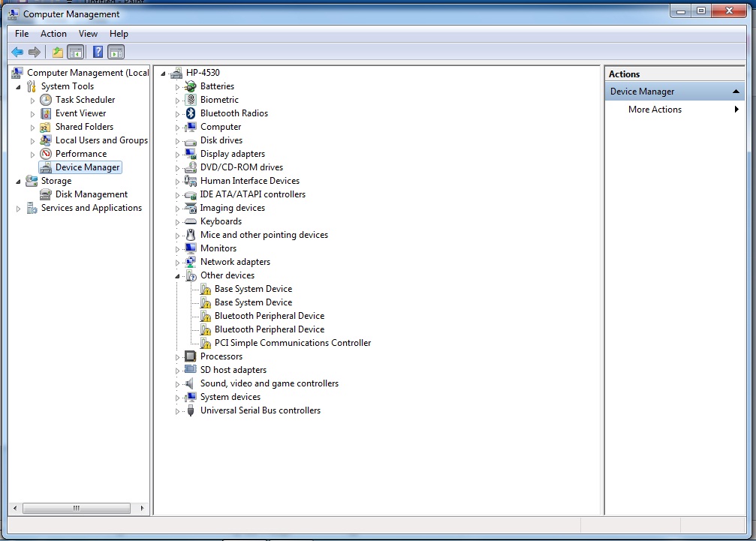Expand the Network adapters category
The width and height of the screenshot is (756, 541).
click(x=176, y=262)
